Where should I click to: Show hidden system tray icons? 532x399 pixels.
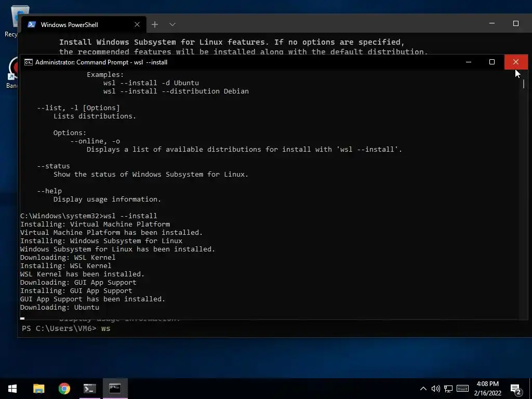[x=423, y=389]
